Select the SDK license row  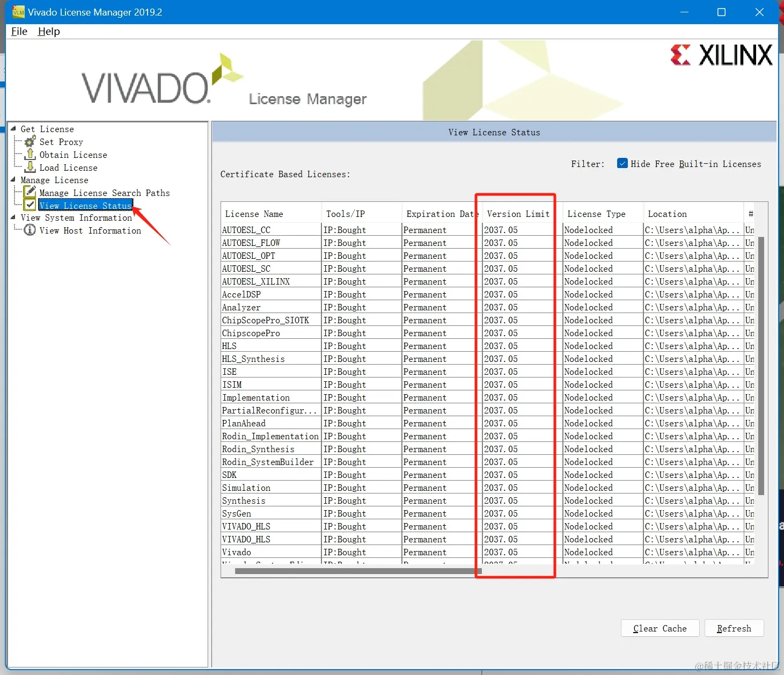[487, 475]
